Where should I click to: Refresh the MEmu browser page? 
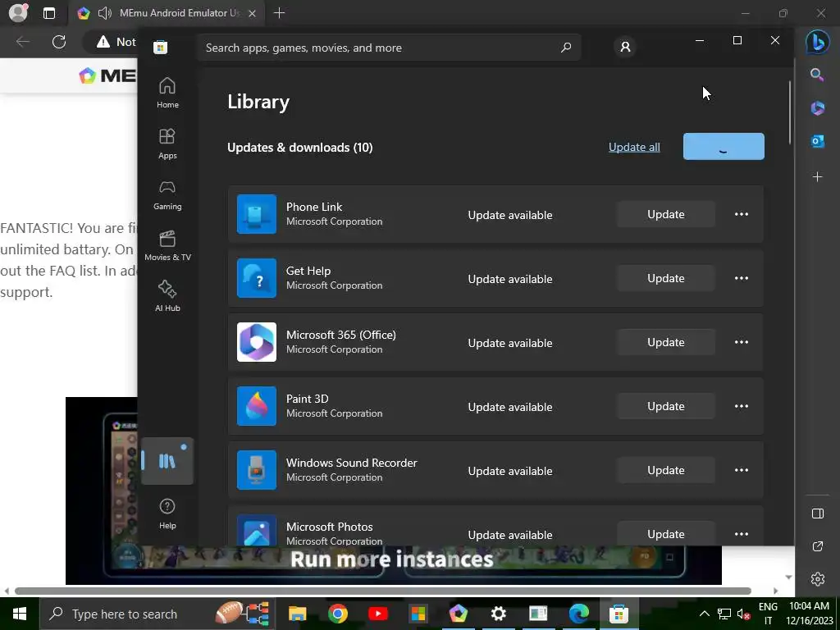coord(59,42)
